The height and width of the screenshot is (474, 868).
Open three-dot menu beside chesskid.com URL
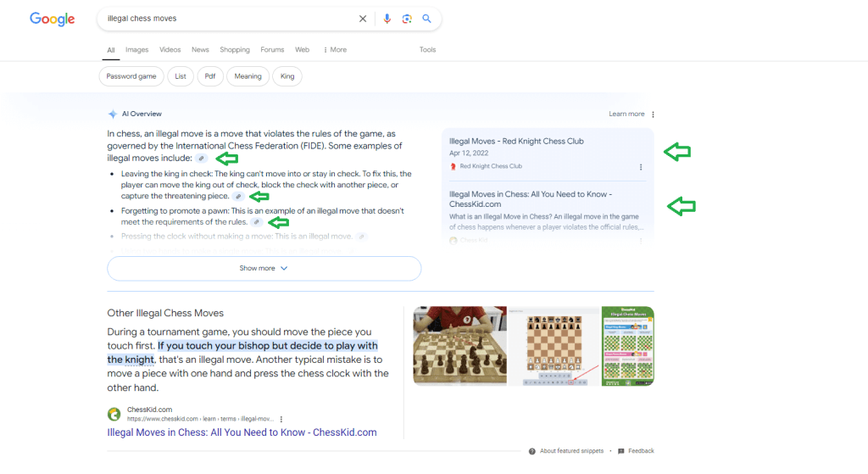[281, 419]
